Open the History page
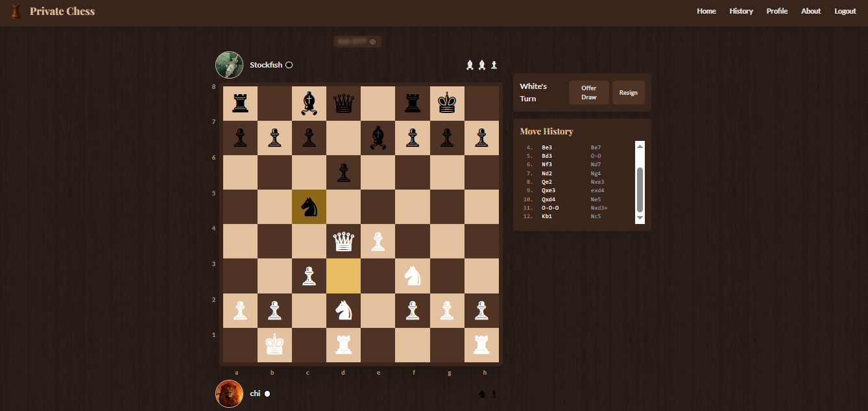The image size is (868, 411). click(741, 11)
